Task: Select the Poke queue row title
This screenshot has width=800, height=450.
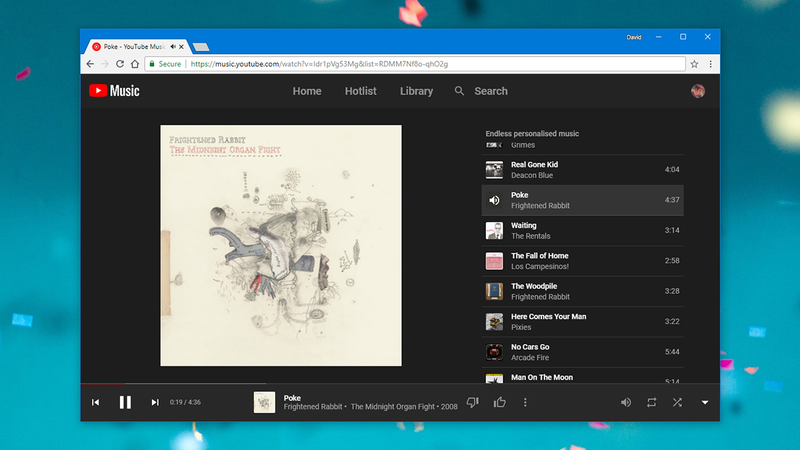Action: point(519,195)
